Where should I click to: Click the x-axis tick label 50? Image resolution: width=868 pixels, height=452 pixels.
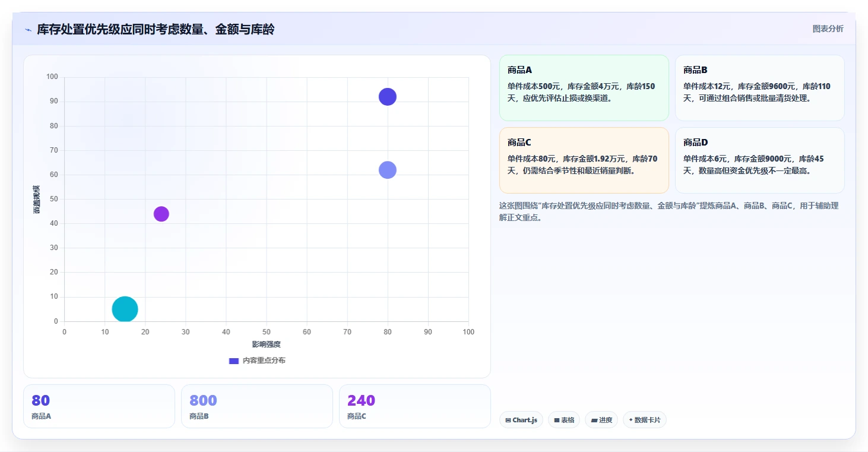coord(266,332)
